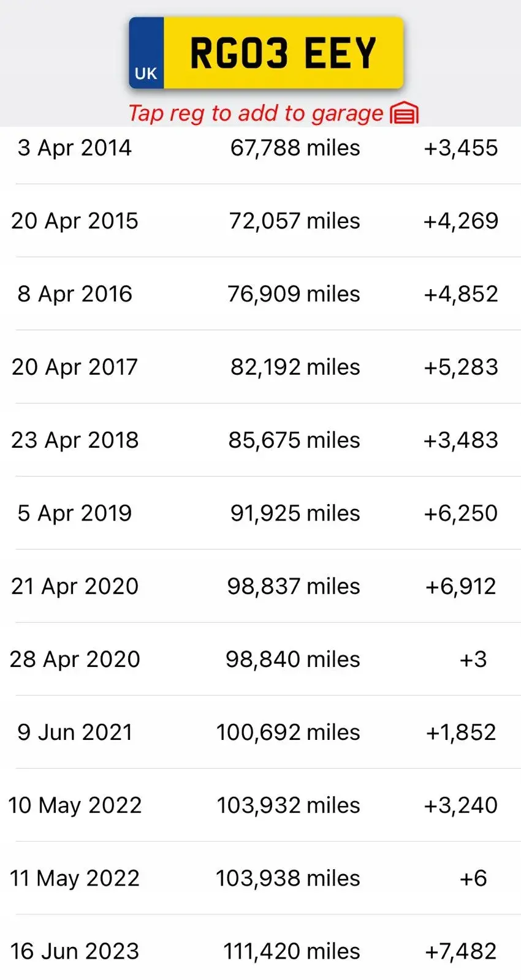Tap the 100,692 miles reading
521x980 pixels.
(x=288, y=732)
